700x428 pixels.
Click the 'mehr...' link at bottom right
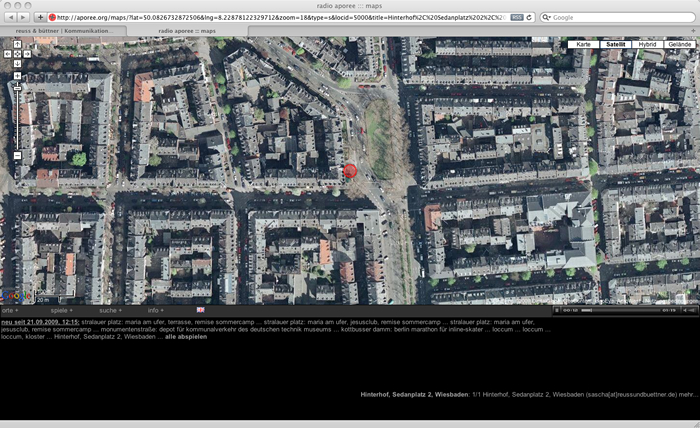[x=689, y=395]
